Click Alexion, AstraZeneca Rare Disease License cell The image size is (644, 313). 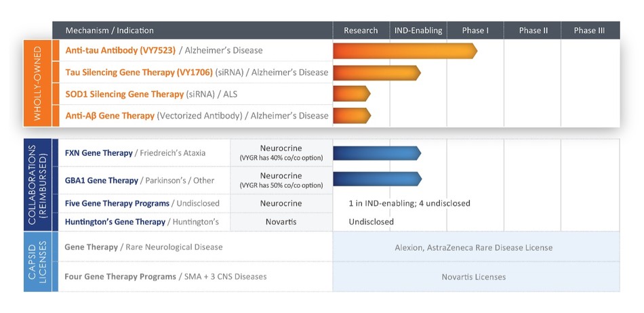click(473, 247)
